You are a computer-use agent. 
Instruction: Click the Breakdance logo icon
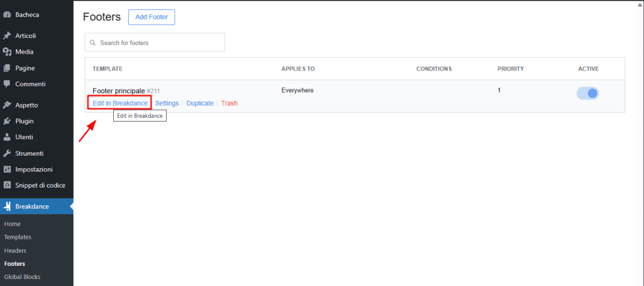click(x=6, y=207)
